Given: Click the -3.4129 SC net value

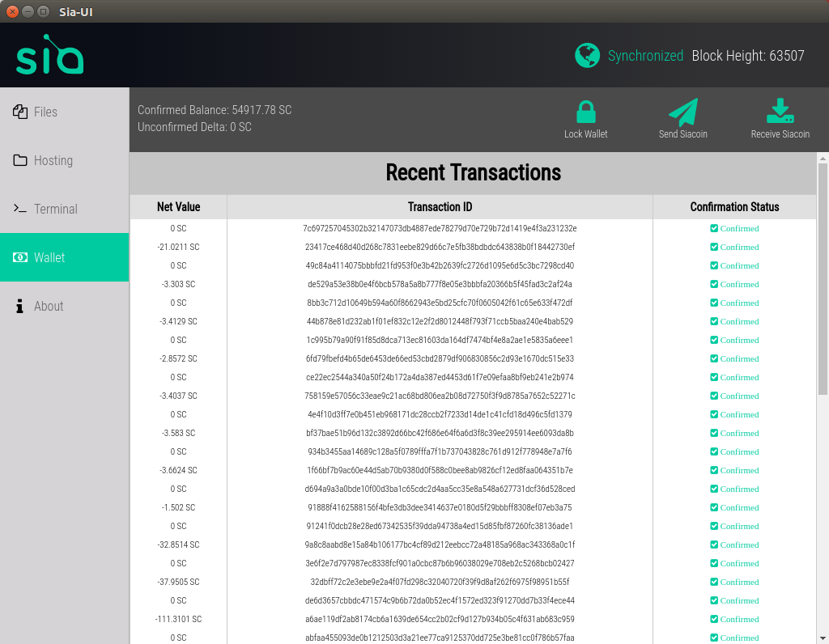Looking at the screenshot, I should click(178, 321).
